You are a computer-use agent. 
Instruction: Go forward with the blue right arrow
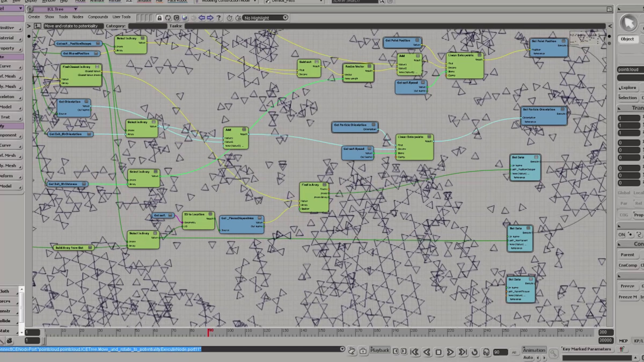210,18
